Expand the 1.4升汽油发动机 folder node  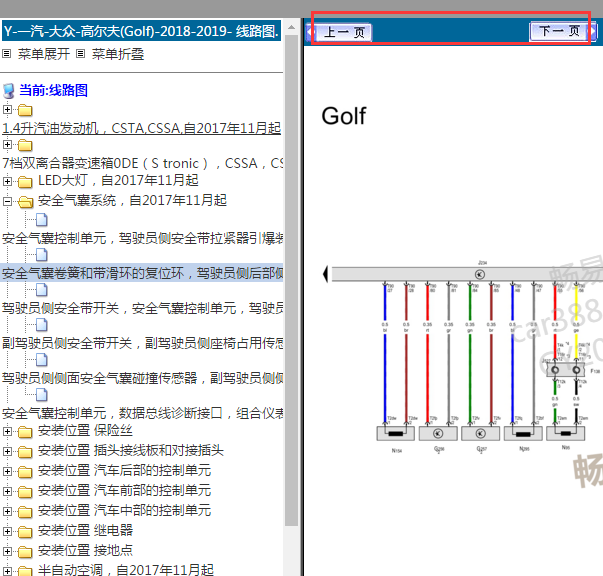pyautogui.click(x=7, y=110)
